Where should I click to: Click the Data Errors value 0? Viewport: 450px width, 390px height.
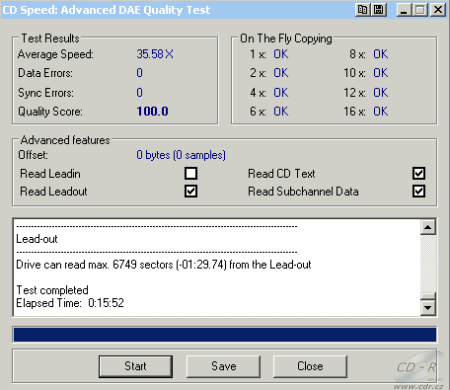pyautogui.click(x=139, y=73)
